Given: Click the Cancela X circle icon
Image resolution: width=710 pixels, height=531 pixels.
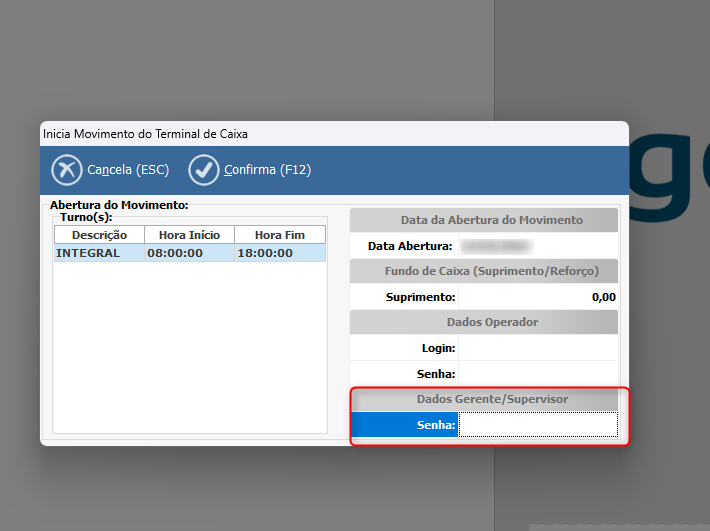Looking at the screenshot, I should tap(67, 170).
